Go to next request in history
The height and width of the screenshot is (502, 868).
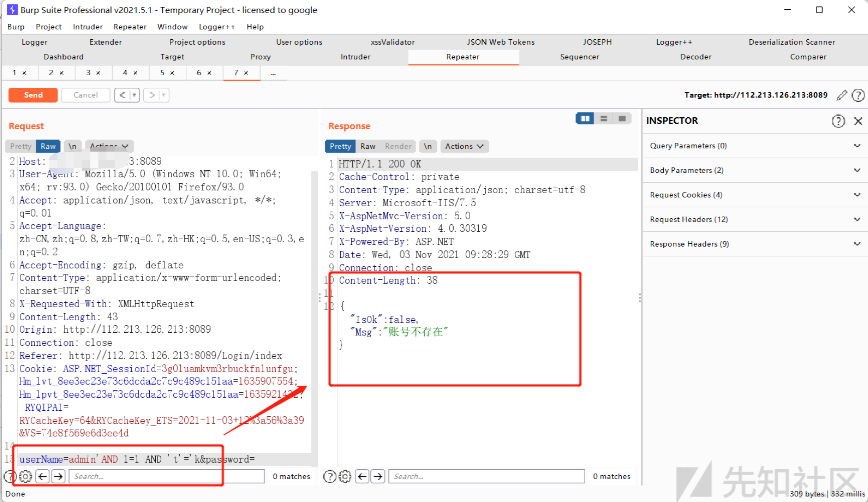[x=152, y=95]
